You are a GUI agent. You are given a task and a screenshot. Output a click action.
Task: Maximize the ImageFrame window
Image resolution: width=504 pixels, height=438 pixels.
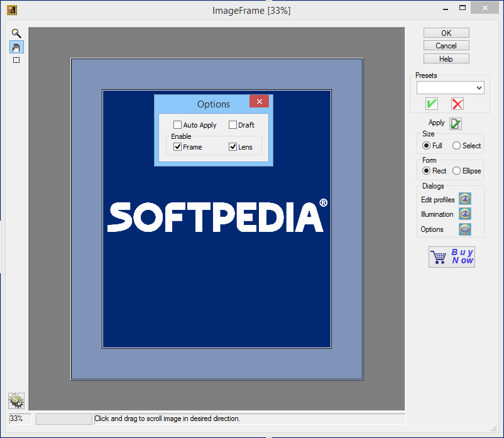(x=463, y=8)
